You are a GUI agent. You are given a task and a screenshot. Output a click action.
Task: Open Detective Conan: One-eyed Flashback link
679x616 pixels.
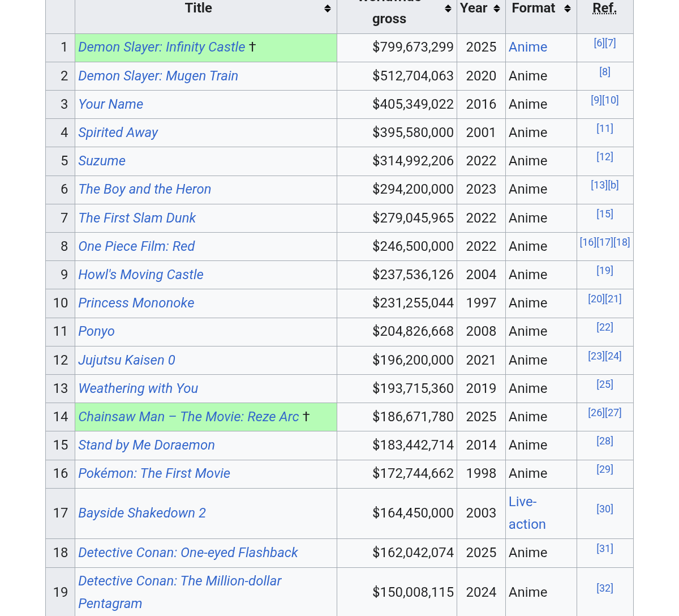(x=188, y=553)
